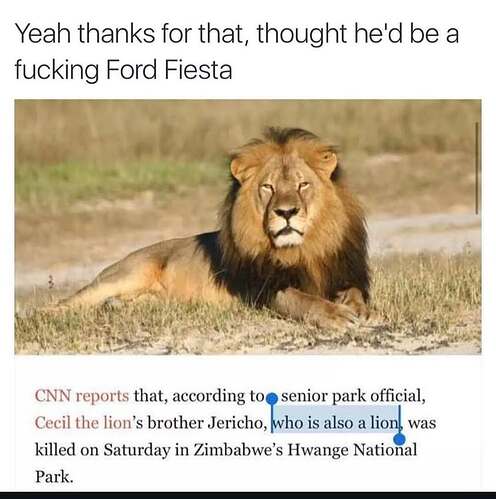Screen dimensions: 496x499
Task: Click the start text selection handle
Action: point(273,398)
